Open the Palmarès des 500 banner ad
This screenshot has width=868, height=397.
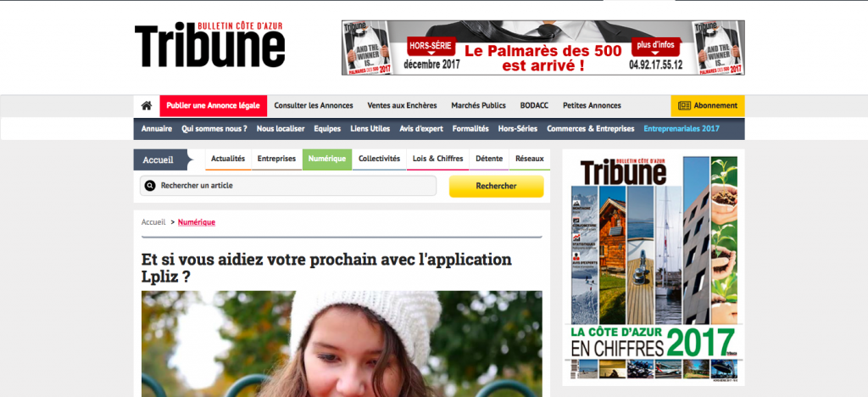(543, 48)
